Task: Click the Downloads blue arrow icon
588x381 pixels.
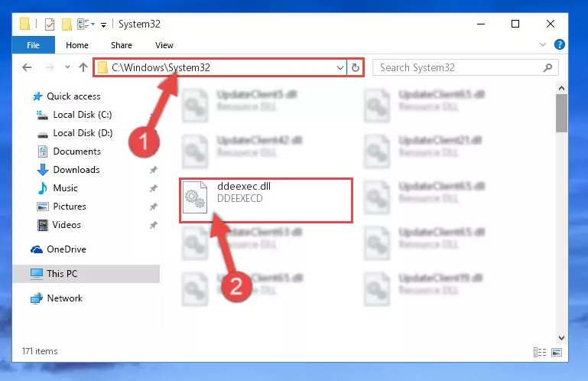Action: point(43,170)
